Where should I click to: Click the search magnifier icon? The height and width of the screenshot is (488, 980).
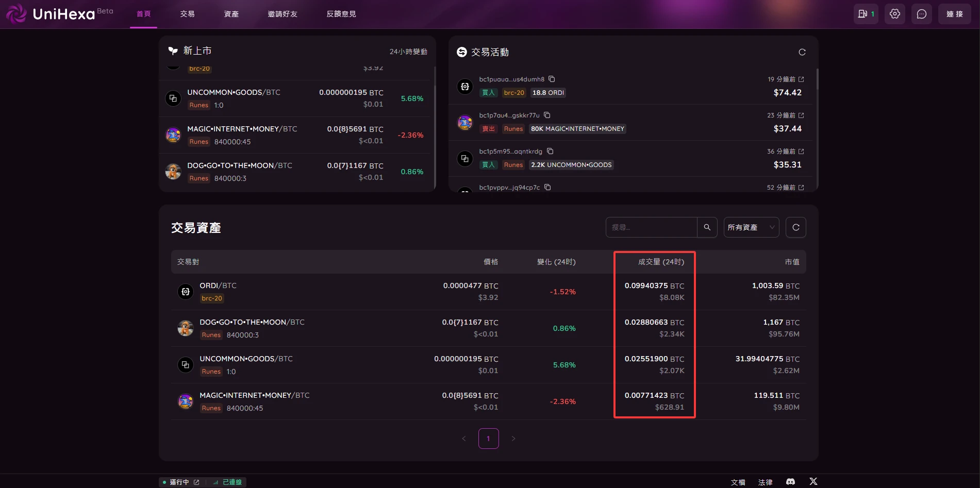coord(707,227)
